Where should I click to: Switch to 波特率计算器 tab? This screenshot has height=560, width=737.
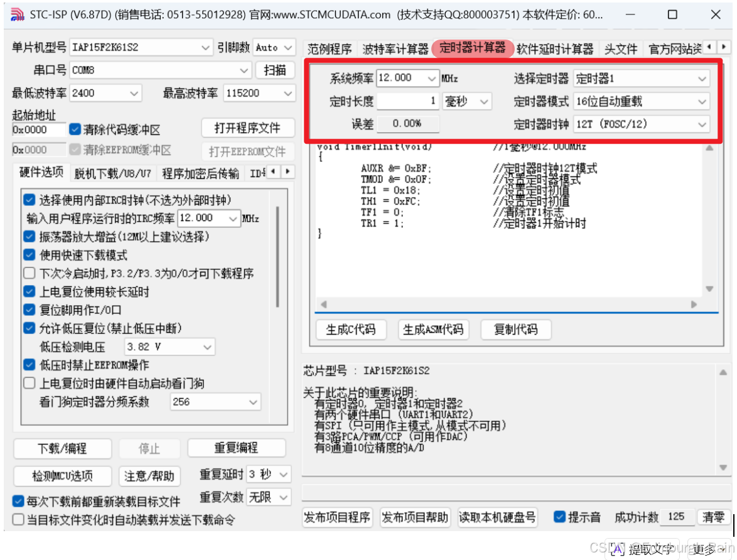coord(395,49)
